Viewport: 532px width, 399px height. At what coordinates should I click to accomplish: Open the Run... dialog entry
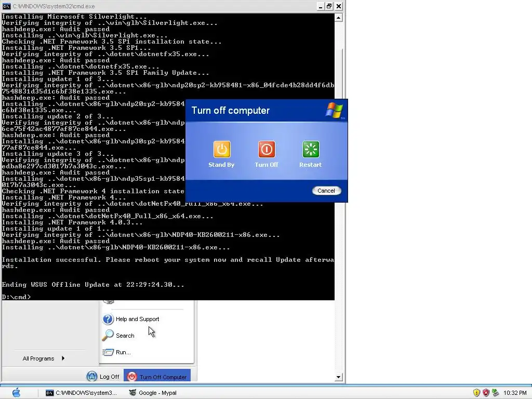117,352
